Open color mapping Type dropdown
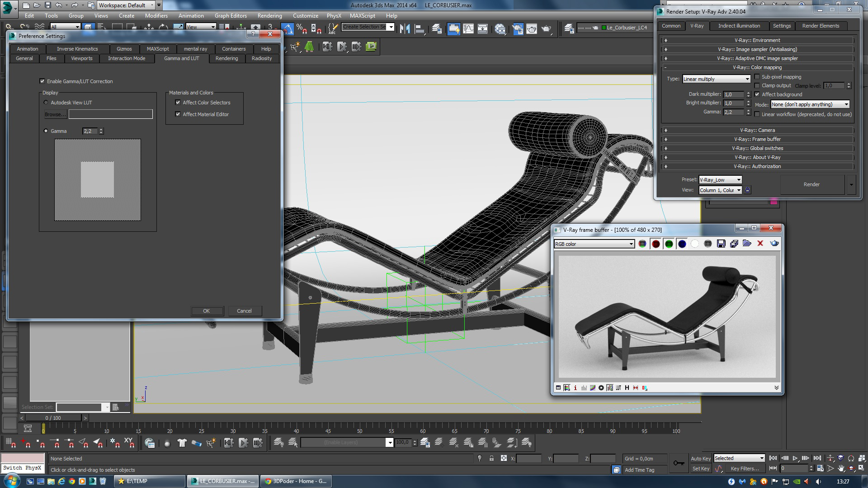The height and width of the screenshot is (488, 868). 716,79
